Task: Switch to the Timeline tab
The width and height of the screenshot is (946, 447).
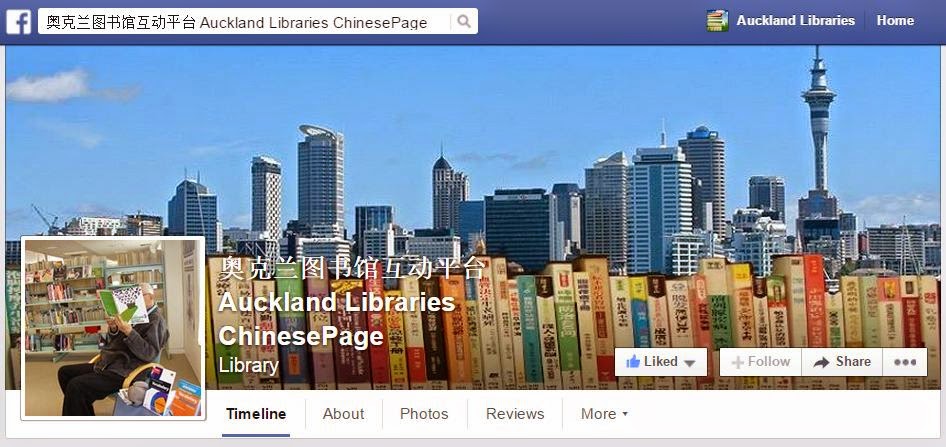Action: (256, 414)
